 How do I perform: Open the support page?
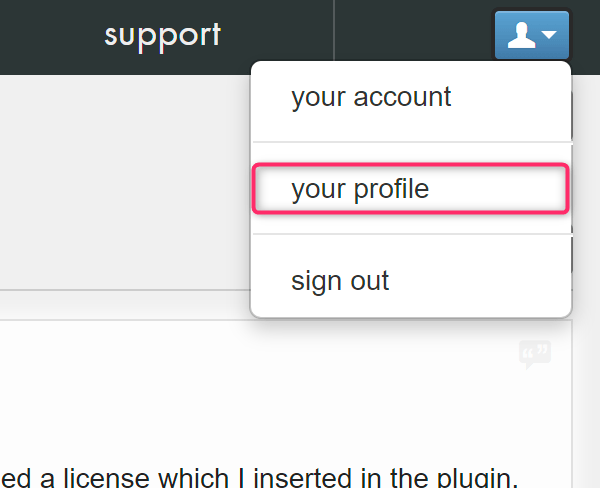tap(163, 36)
